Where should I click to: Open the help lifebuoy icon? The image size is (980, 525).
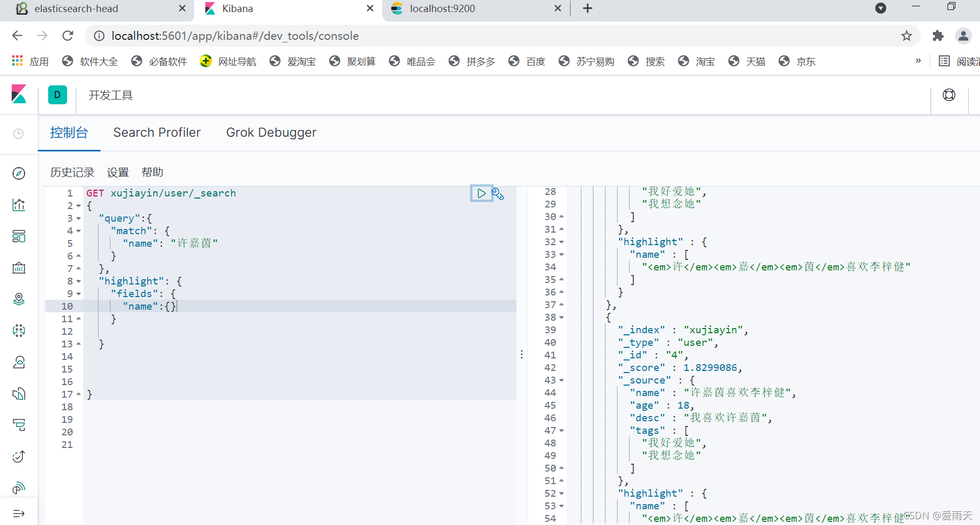coord(949,95)
